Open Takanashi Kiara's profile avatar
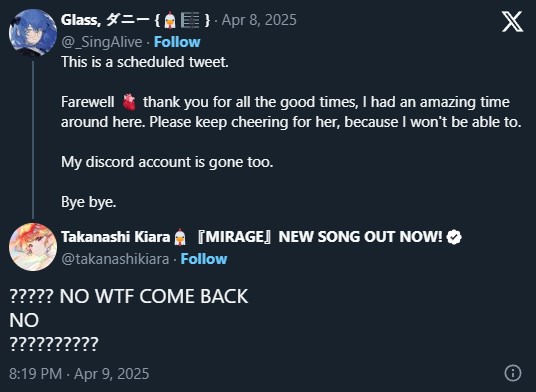The height and width of the screenshot is (392, 536). 33,247
